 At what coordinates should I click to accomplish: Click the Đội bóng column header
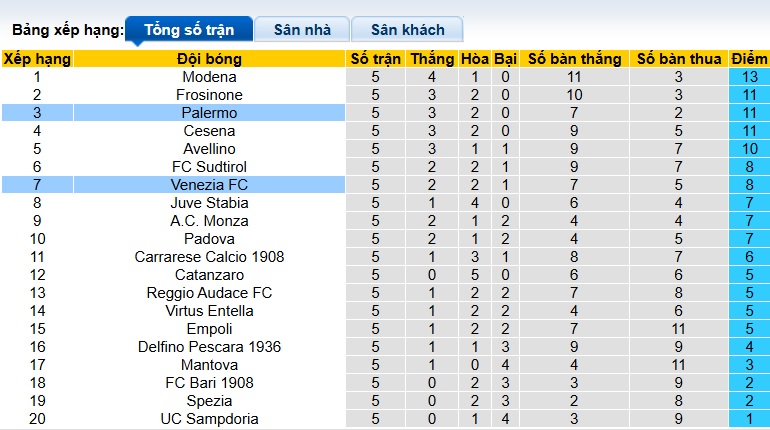coord(209,59)
